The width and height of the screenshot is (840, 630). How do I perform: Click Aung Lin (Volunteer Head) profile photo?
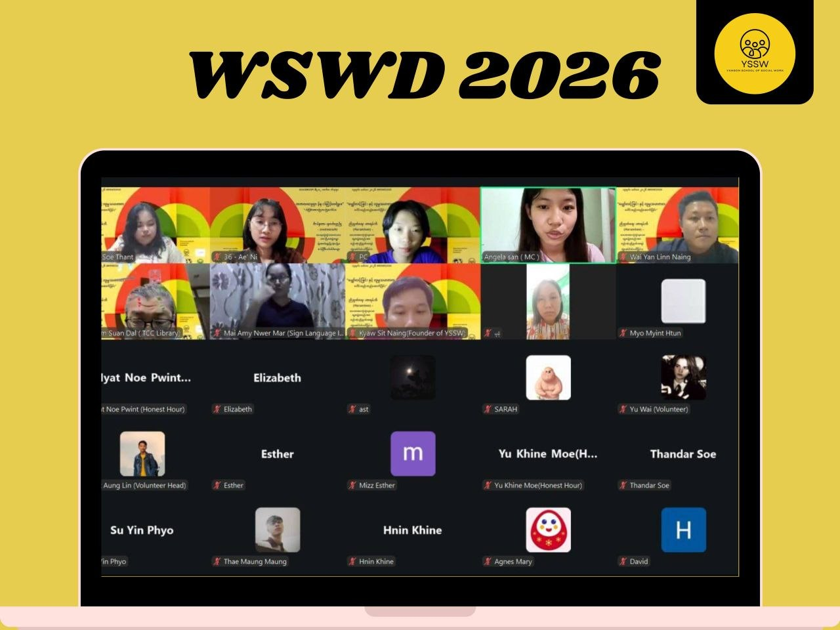(x=142, y=453)
